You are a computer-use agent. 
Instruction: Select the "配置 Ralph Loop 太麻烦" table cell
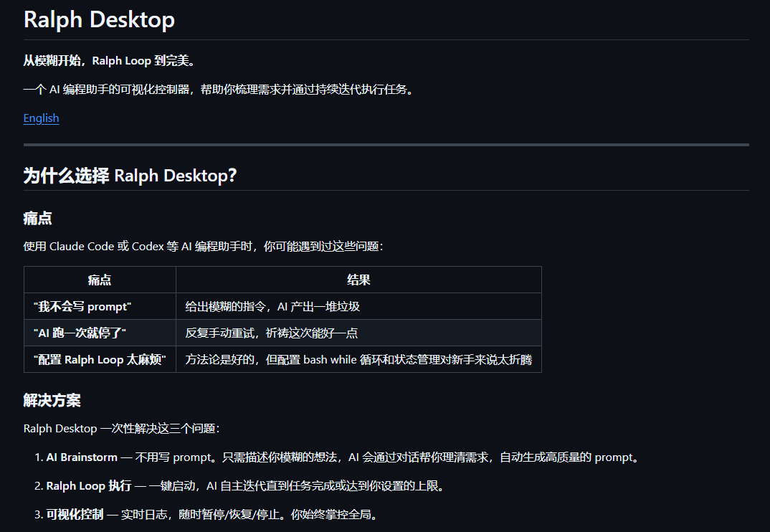[x=100, y=359]
